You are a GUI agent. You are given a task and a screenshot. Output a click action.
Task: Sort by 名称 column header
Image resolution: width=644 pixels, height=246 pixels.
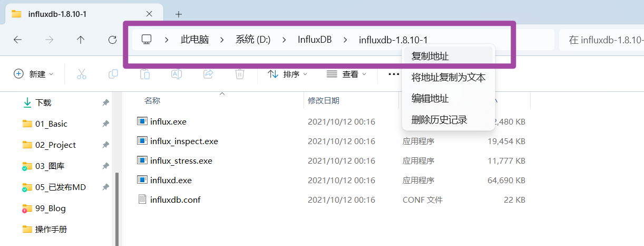tap(152, 100)
